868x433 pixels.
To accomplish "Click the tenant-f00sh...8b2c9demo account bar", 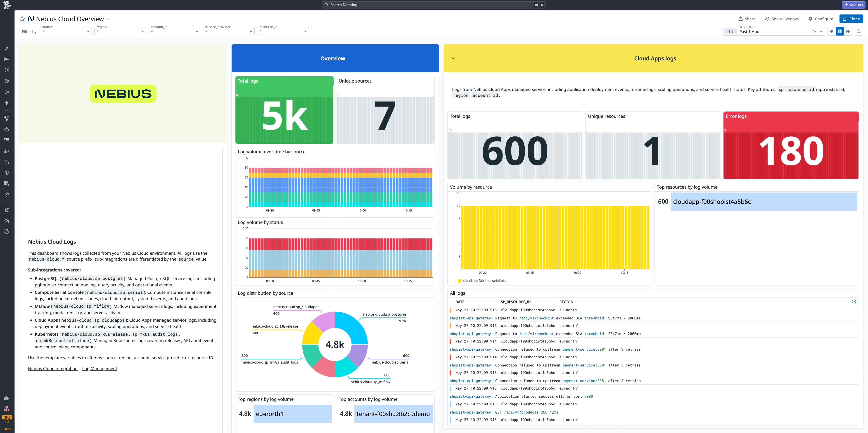I will click(x=393, y=414).
